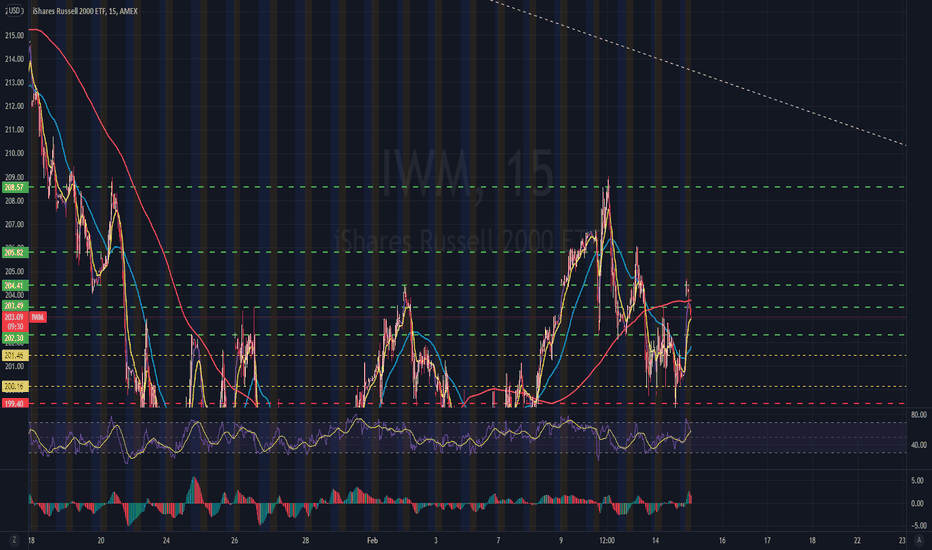Click the -5.00 histogram scale value

coord(918,526)
